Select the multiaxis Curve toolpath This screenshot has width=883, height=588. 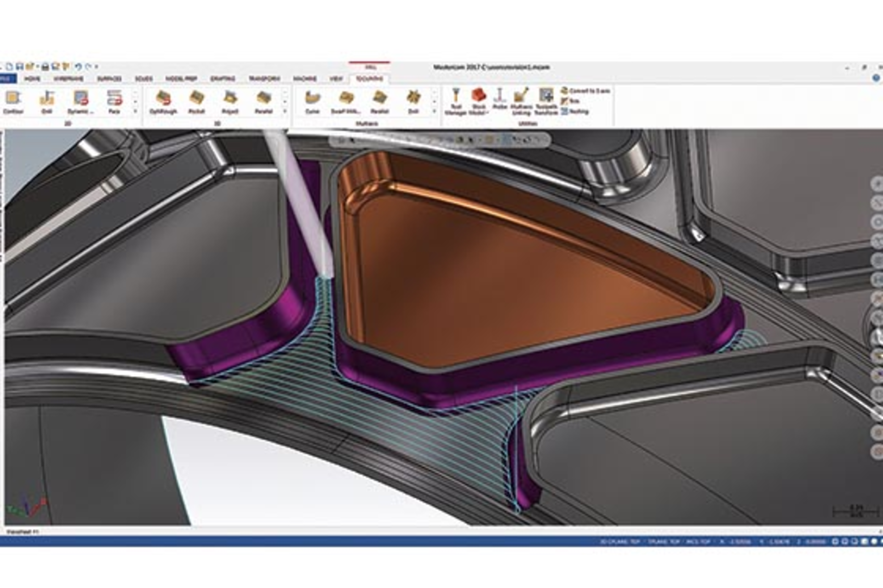point(312,98)
